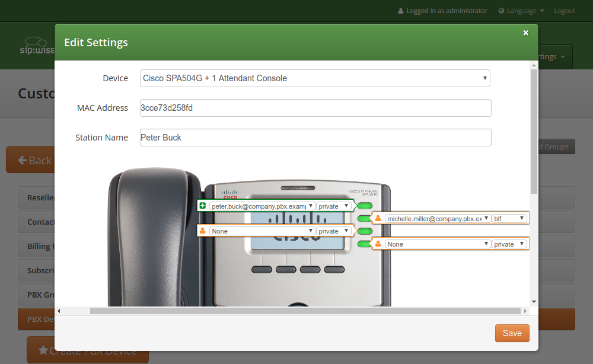
Task: Click the scroll left arrow of the dialog
Action: tap(59, 311)
